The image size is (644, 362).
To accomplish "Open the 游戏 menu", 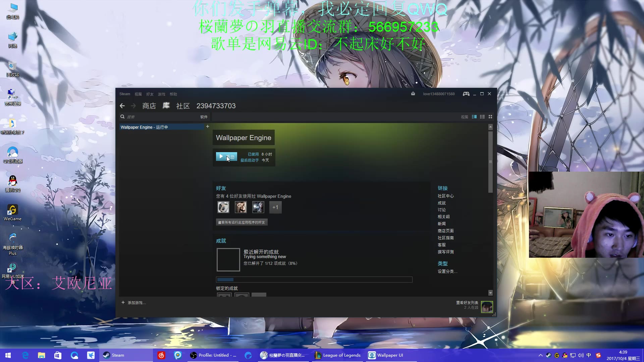I will click(162, 94).
